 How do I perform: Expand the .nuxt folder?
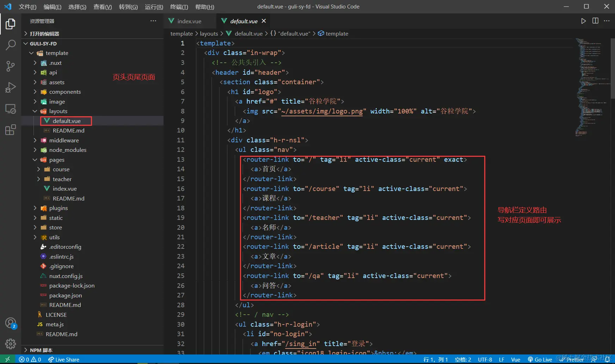[x=93, y=63]
